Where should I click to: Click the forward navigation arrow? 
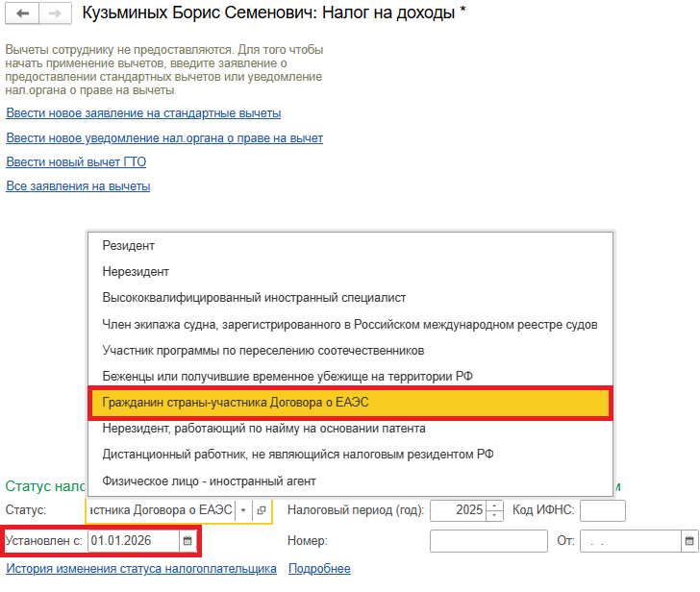coord(54,14)
